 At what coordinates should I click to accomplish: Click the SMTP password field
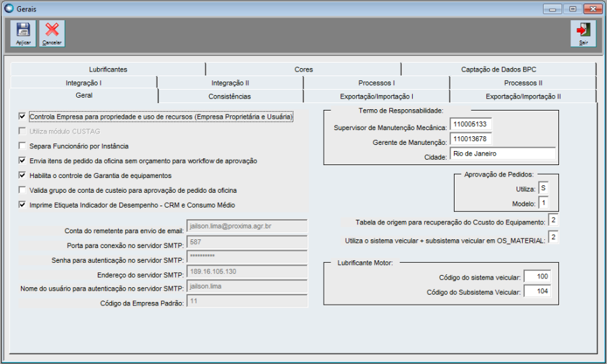pyautogui.click(x=247, y=257)
